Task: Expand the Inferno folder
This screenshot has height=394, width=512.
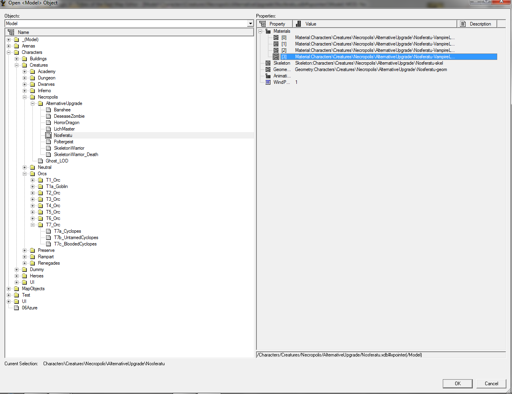Action: pos(25,91)
